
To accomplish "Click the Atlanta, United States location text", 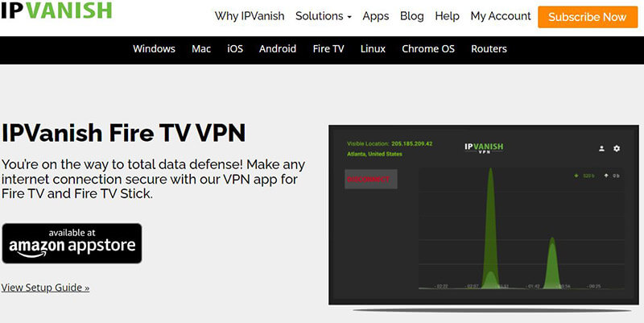I will click(x=374, y=154).
